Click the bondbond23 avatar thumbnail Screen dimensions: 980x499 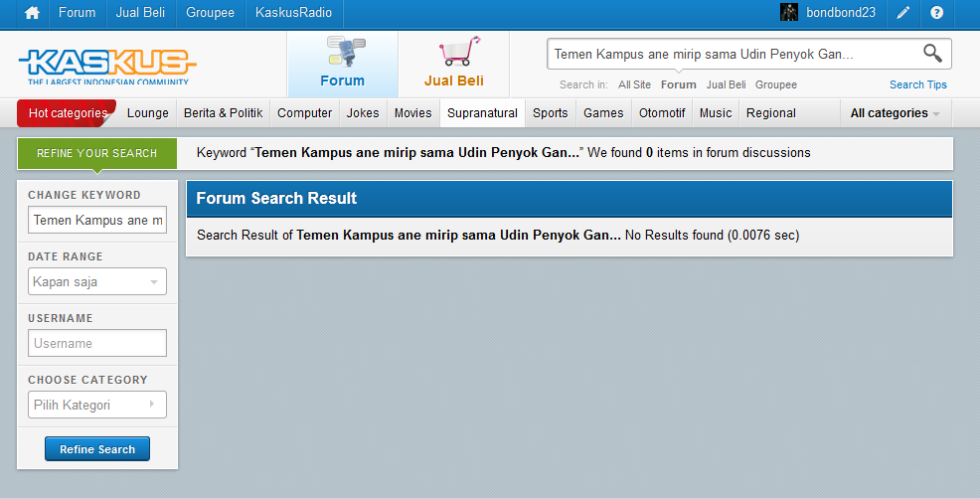[789, 12]
